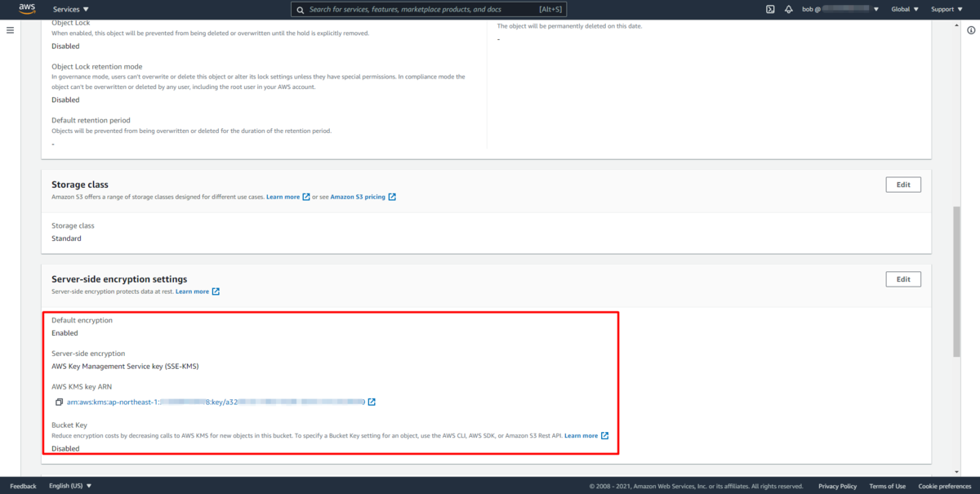Open Bucket Key Learn more link

[x=581, y=436]
